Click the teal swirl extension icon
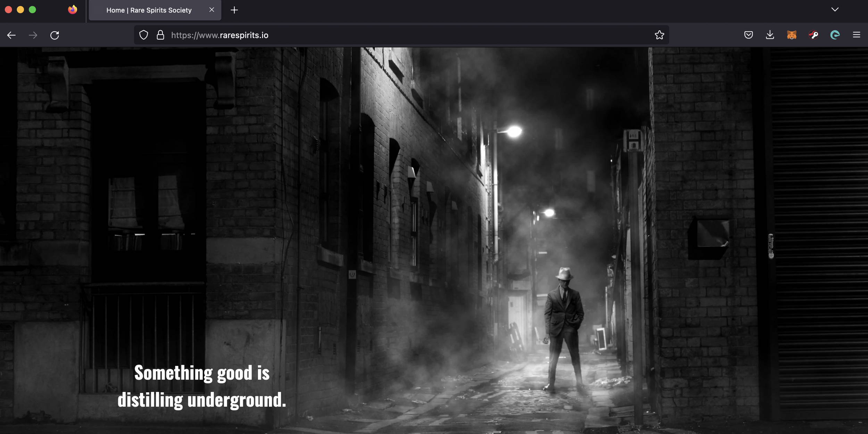The height and width of the screenshot is (434, 868). (x=835, y=35)
